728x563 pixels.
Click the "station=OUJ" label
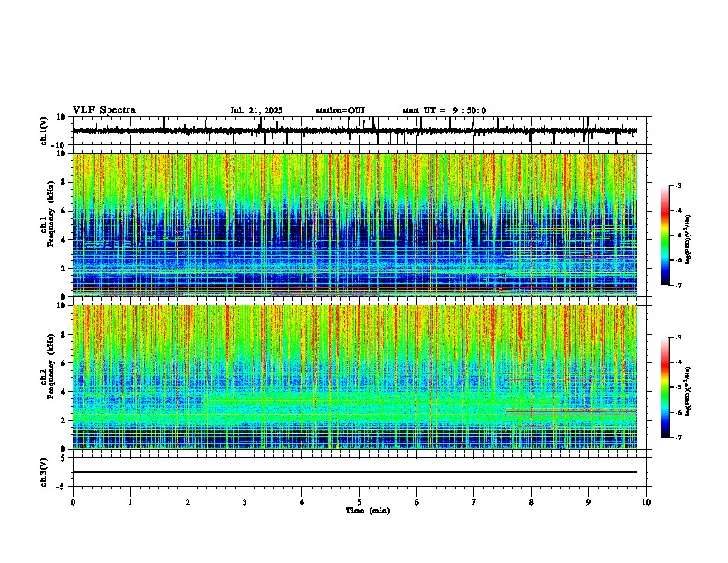pyautogui.click(x=340, y=110)
